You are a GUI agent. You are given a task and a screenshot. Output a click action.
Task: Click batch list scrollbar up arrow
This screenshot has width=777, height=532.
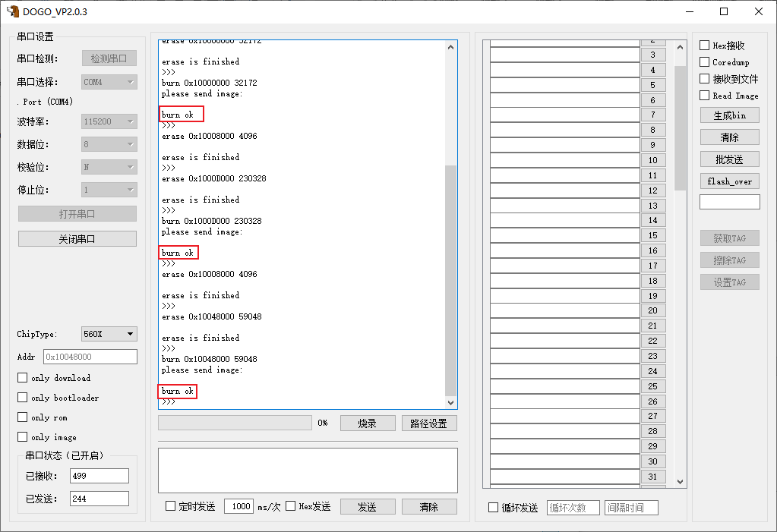(680, 47)
